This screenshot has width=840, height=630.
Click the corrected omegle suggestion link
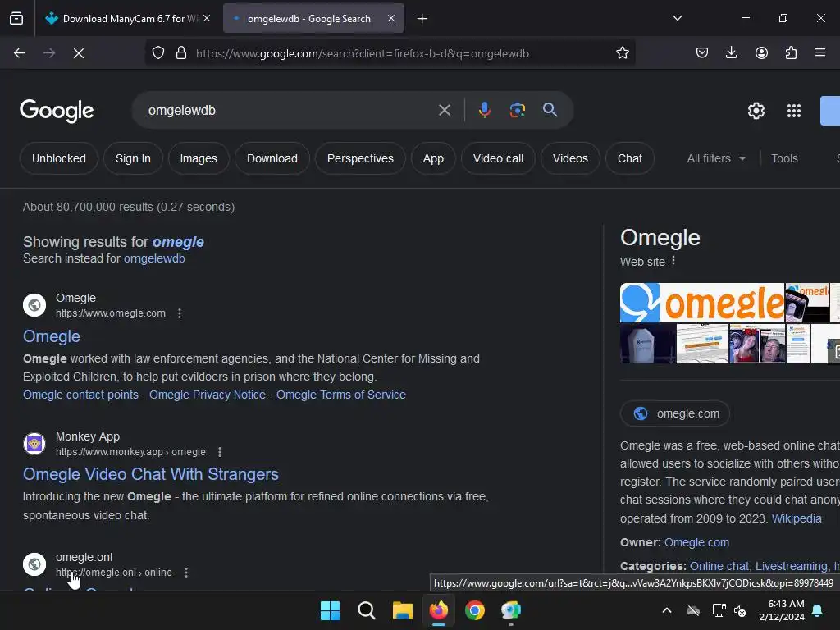(178, 242)
